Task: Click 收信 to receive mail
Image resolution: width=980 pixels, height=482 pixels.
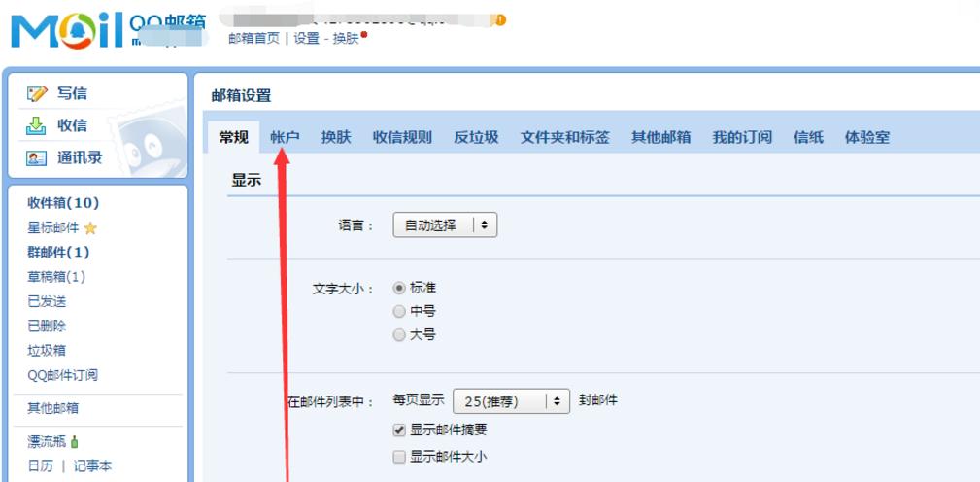Action: (72, 125)
